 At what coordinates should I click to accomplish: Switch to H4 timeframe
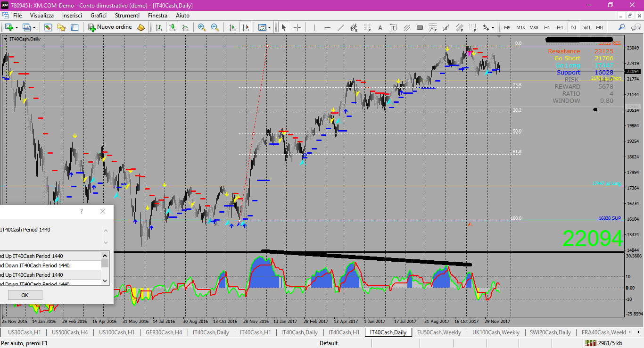coord(560,27)
